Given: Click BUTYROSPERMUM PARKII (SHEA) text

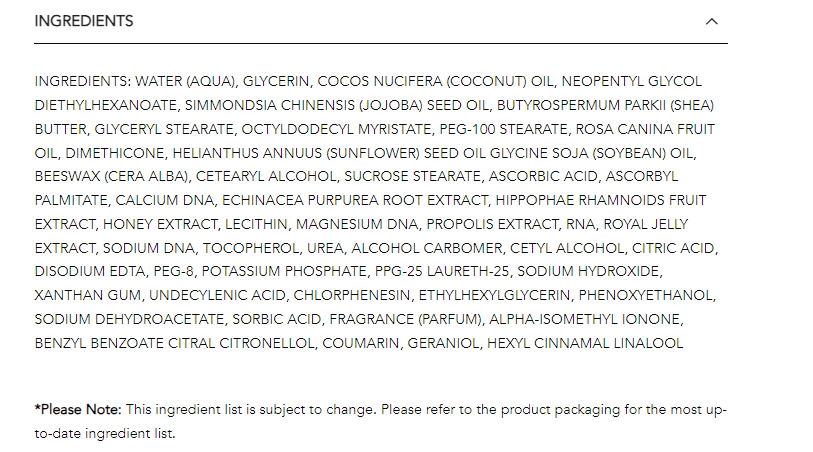Looking at the screenshot, I should [605, 105].
